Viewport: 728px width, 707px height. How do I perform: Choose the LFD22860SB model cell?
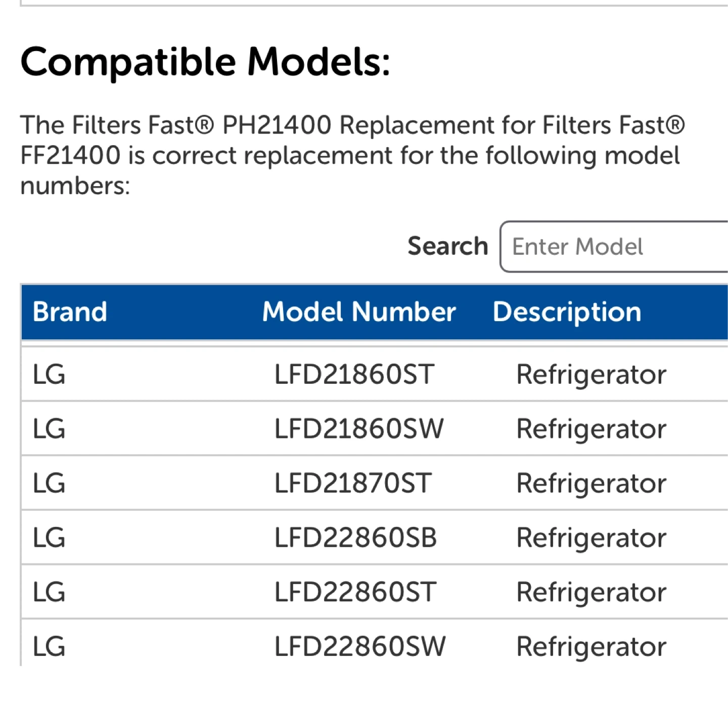pos(355,538)
